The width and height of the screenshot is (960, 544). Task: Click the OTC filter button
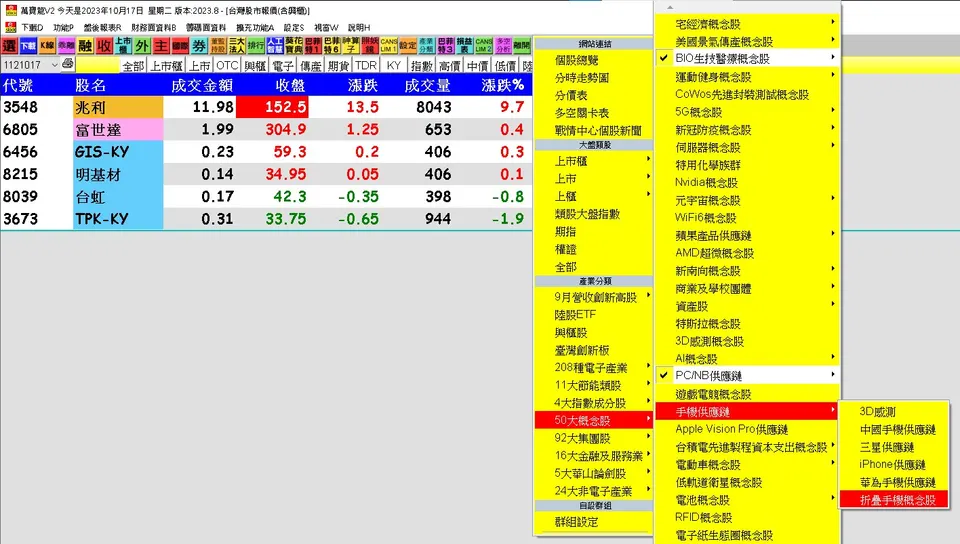coord(227,65)
